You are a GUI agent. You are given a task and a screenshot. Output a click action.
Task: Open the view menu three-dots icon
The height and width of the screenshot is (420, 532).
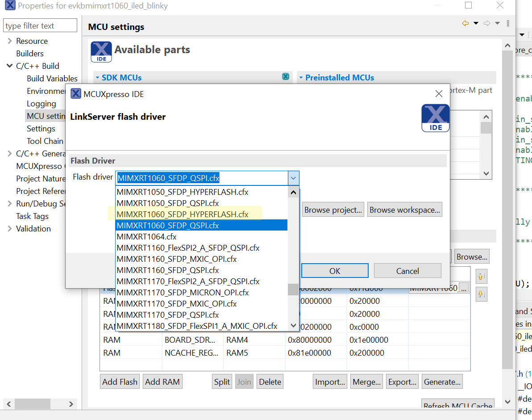tap(508, 23)
